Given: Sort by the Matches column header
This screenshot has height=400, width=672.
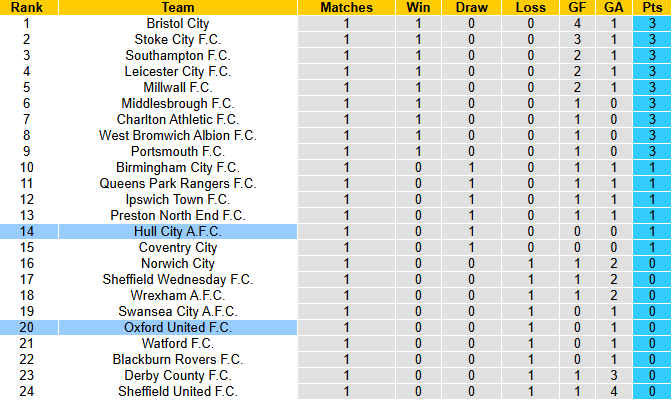Looking at the screenshot, I should point(346,7).
